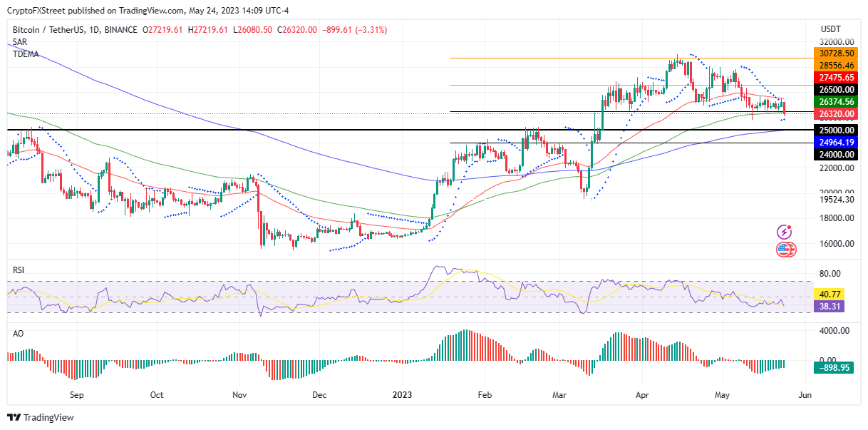This screenshot has width=868, height=430.
Task: Click the 24000.00 horizontal line label
Action: [x=837, y=154]
